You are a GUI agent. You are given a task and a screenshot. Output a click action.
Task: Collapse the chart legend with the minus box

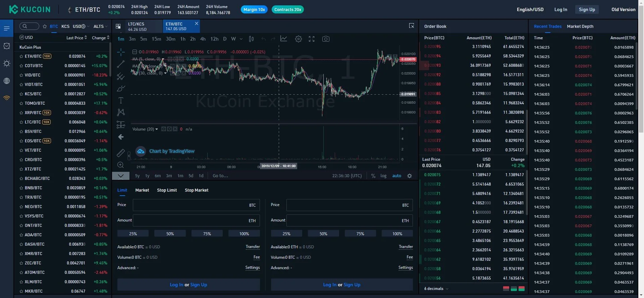tap(135, 52)
